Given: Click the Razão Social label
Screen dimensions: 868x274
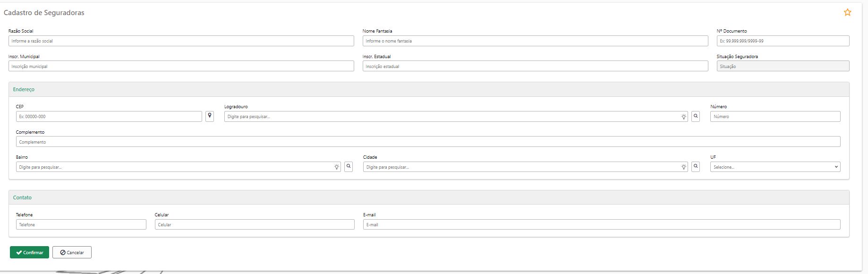Looking at the screenshot, I should [21, 31].
